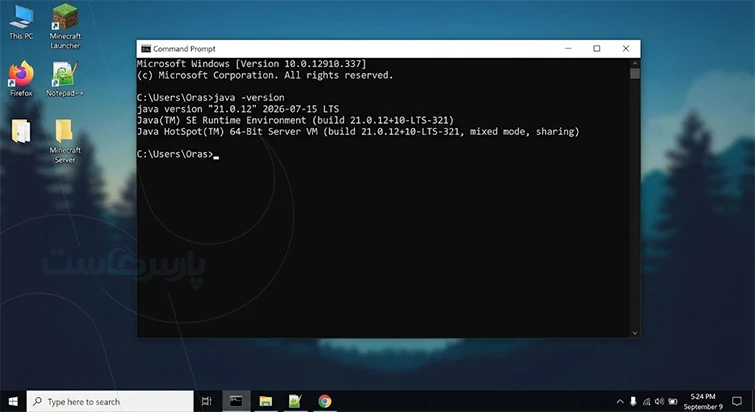Click the "Java HotSpot(TM) 64-Bit Server VM" line
This screenshot has height=412, width=755.
358,131
